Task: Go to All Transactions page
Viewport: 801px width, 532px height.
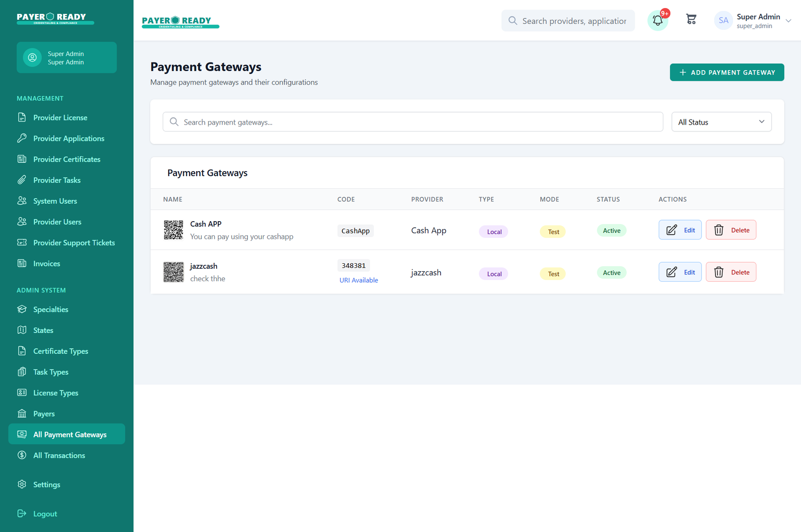Action: 59,455
